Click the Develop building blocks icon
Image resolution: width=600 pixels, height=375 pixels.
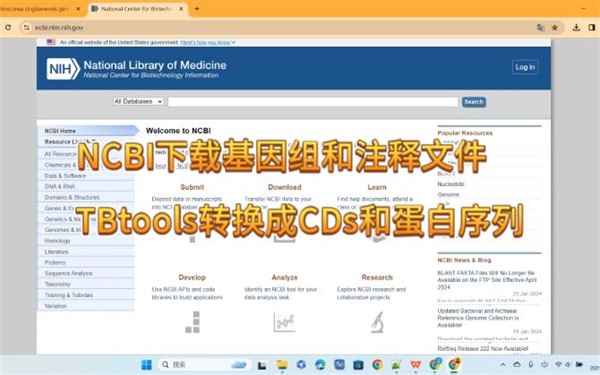click(193, 322)
